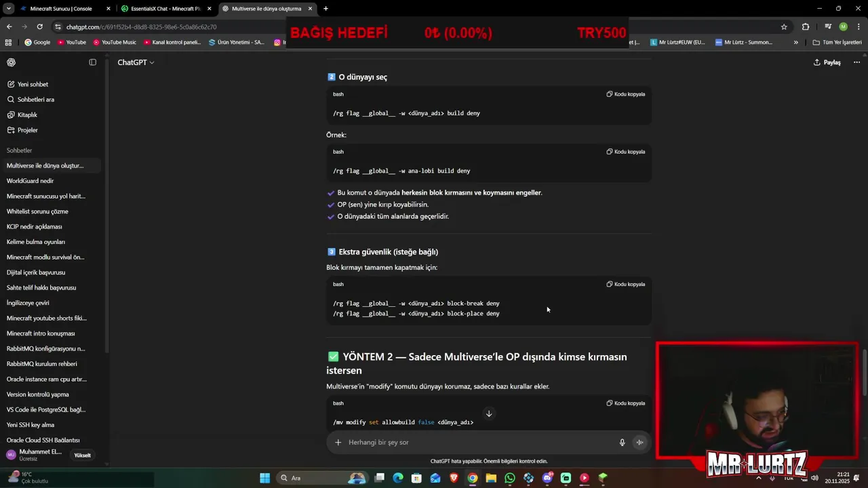
Task: Copy the block-break and block-place code block
Action: [626, 284]
